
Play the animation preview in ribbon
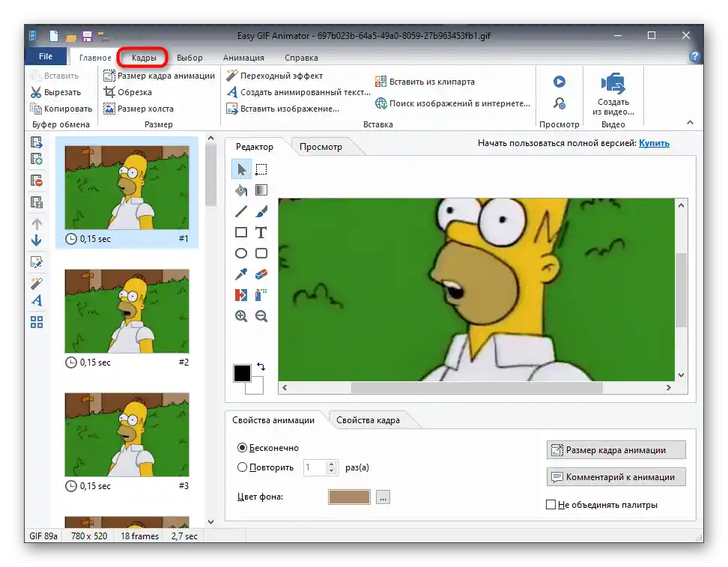559,82
